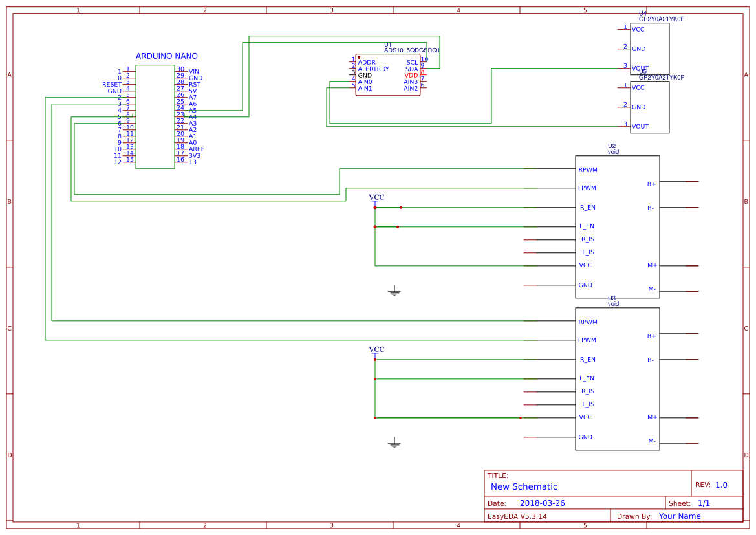Click the AIN3 pin label on ADS1015
Screen dimensions: 756x535
(x=411, y=82)
